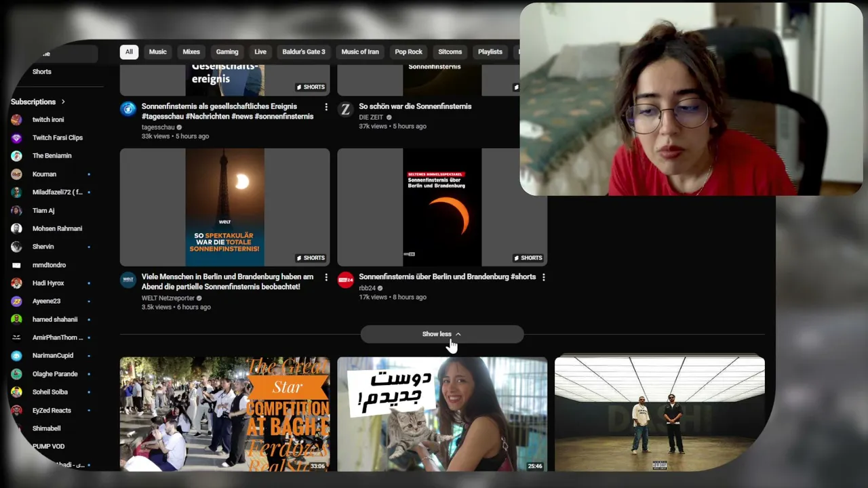Click the Twitch Farsi Clips avatar
The image size is (868, 488).
(x=16, y=138)
